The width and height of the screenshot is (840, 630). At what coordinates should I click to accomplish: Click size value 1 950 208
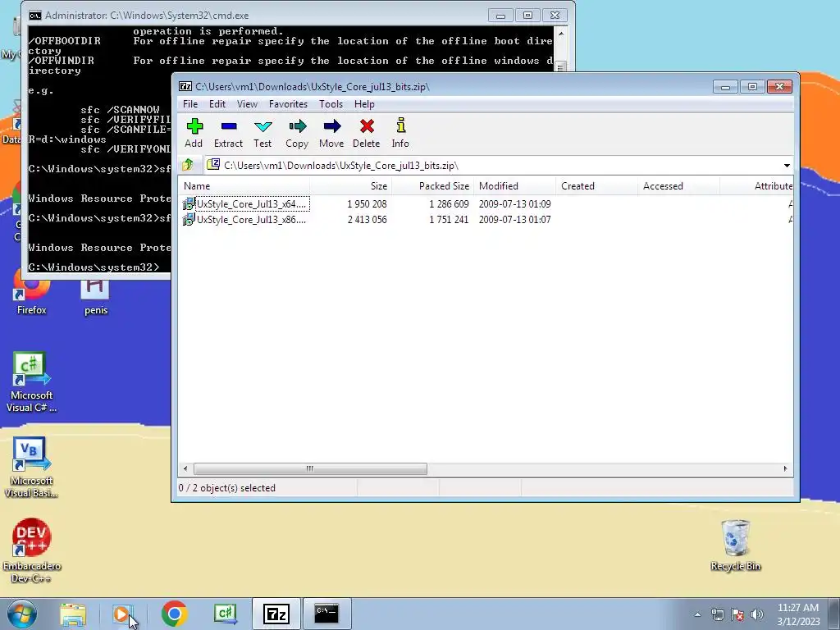(367, 204)
